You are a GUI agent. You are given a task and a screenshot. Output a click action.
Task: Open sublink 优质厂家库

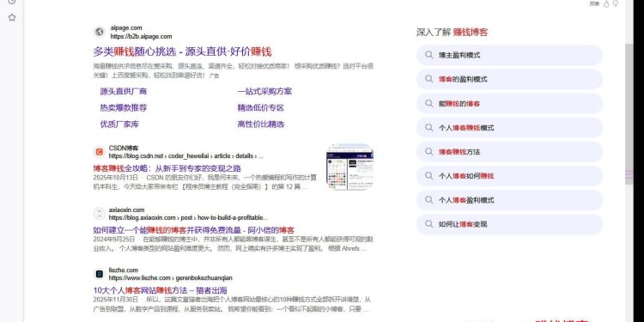pos(119,124)
